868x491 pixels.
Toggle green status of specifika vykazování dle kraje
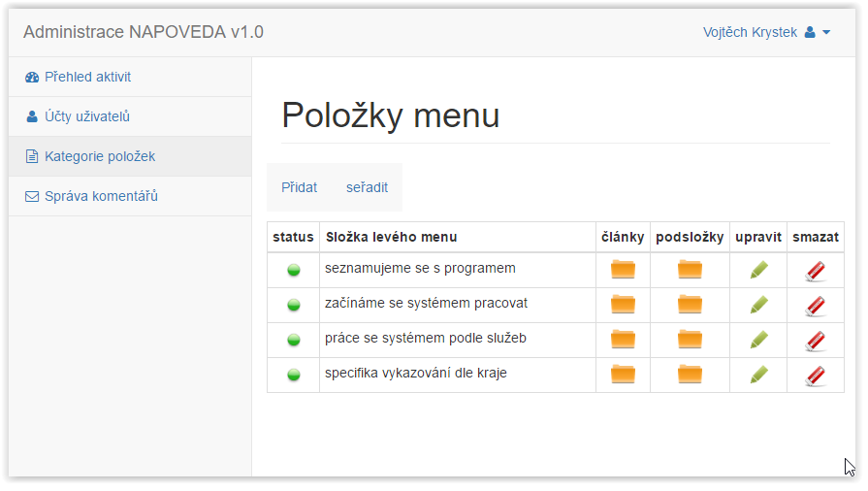point(294,375)
